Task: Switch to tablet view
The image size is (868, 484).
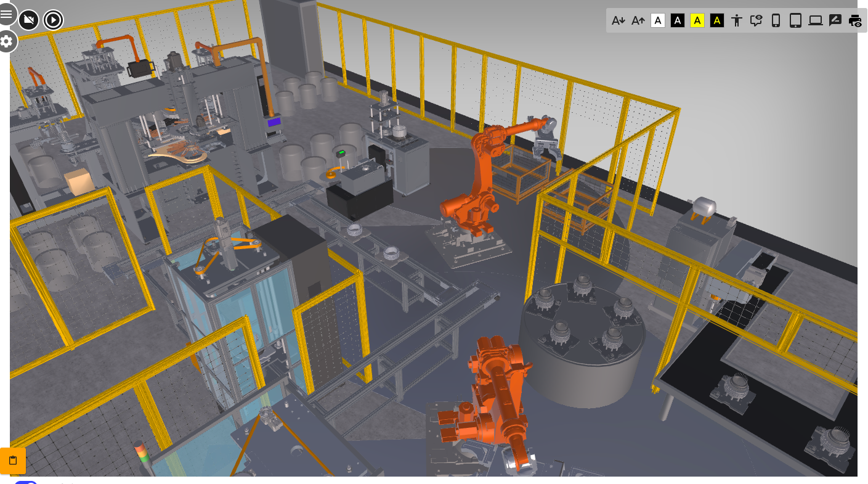Action: click(796, 20)
